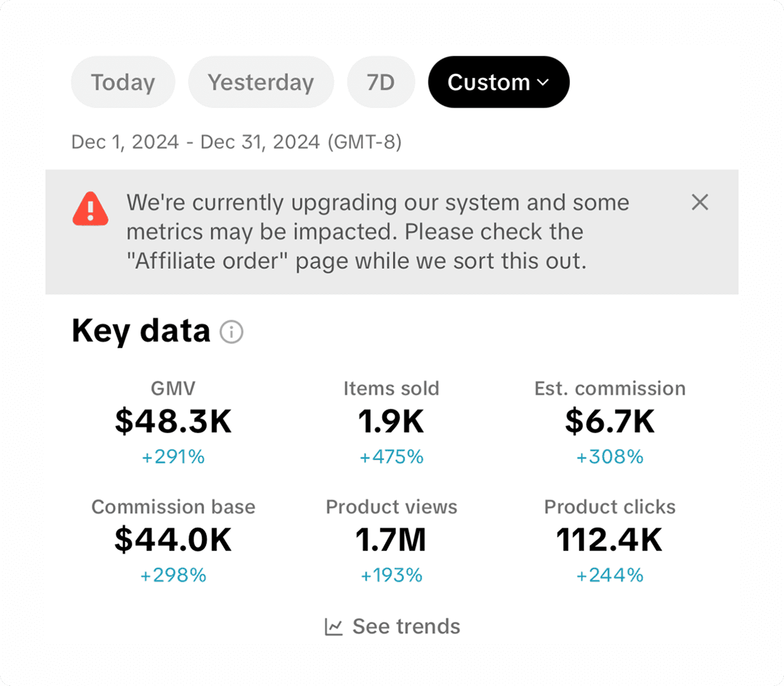This screenshot has height=686, width=784.
Task: Open the Custom range selector
Action: (x=499, y=82)
